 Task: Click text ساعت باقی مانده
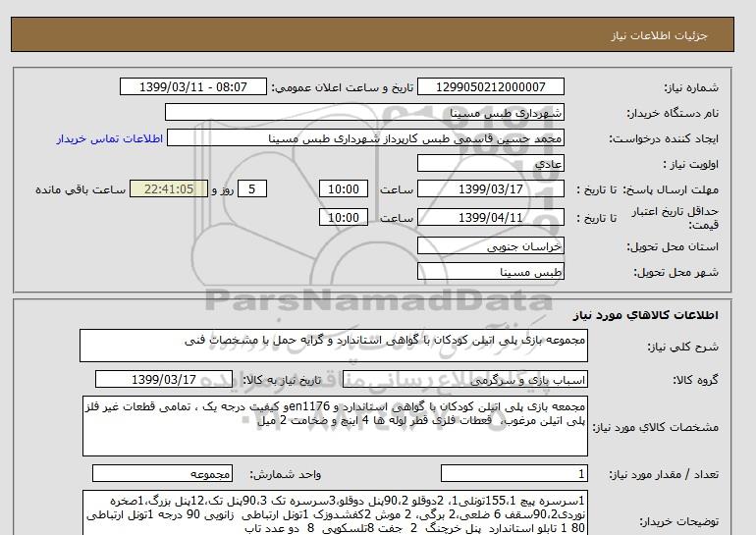click(81, 189)
